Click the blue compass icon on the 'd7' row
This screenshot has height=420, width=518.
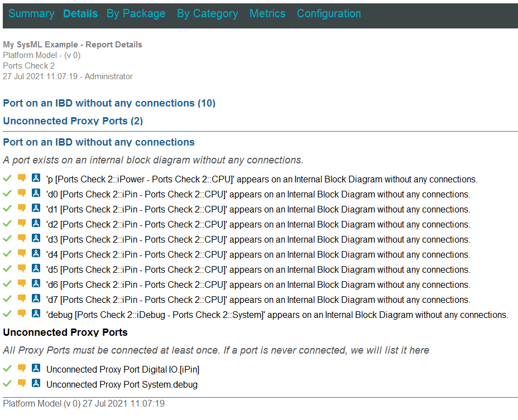point(36,299)
